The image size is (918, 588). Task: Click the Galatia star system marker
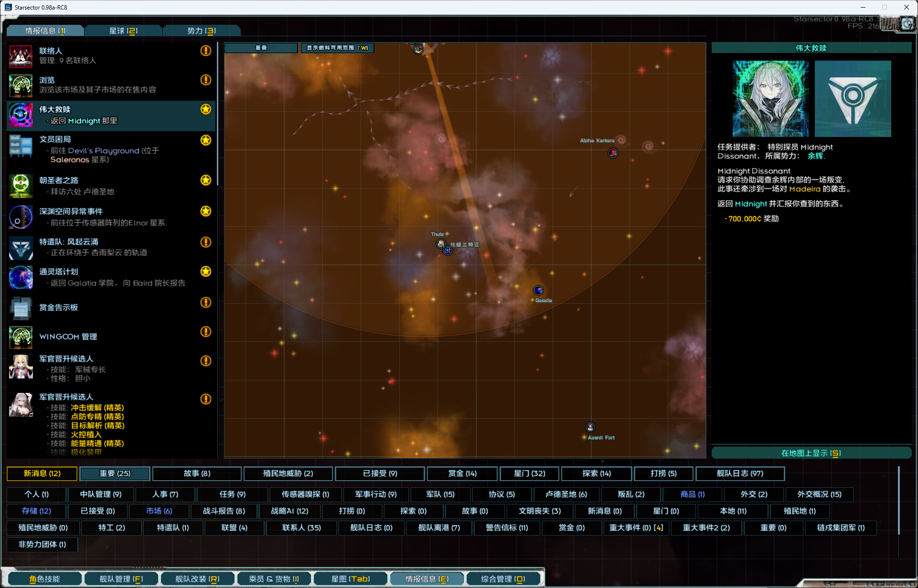[x=538, y=290]
